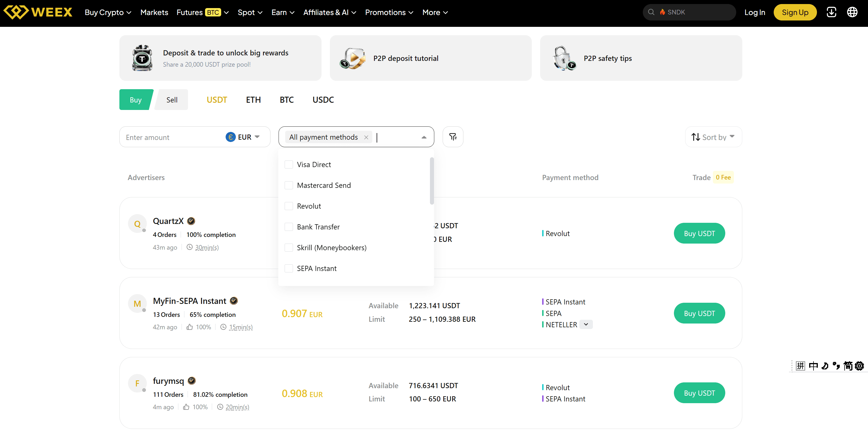Open the language globe icon
Viewport: 868px width, 430px height.
coord(852,12)
